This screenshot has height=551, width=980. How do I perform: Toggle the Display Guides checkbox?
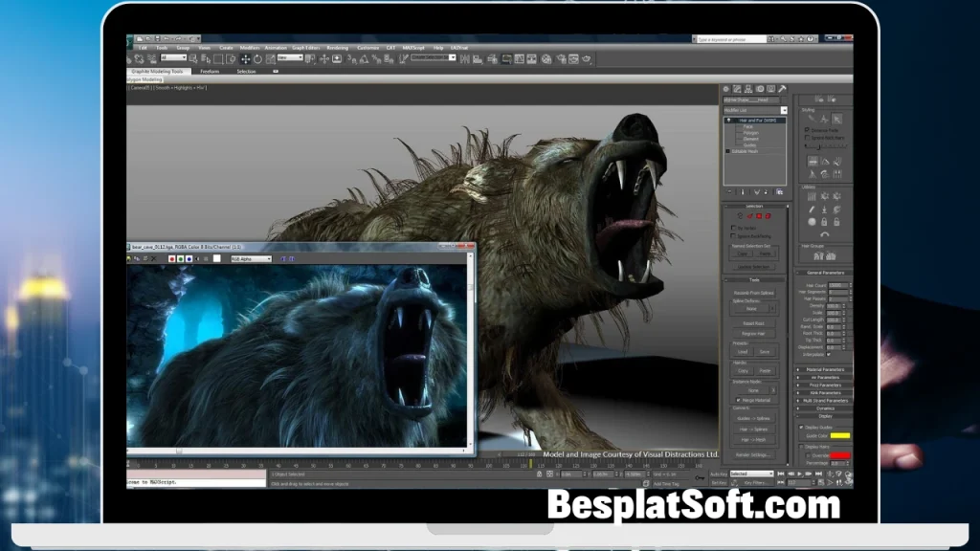pos(801,427)
